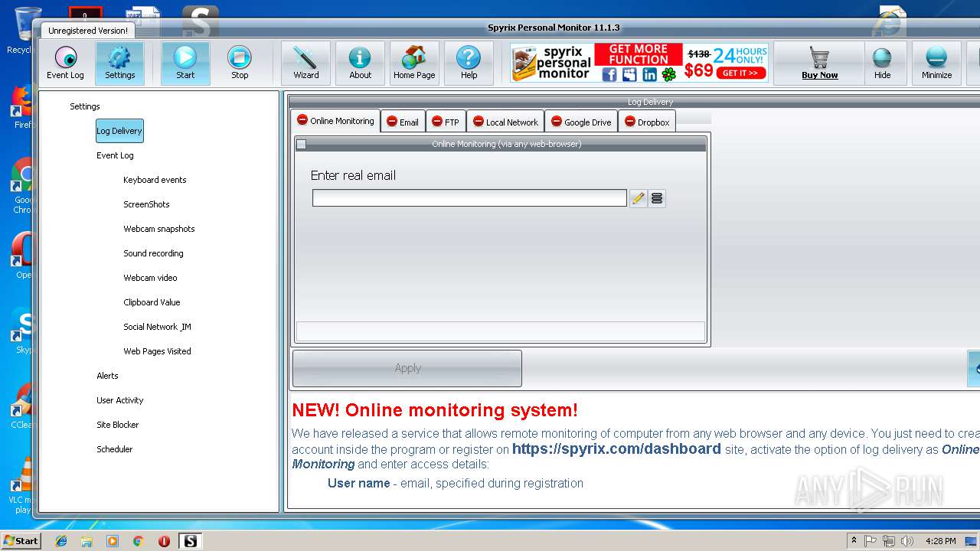Viewport: 980px width, 551px height.
Task: Open Chrome from the taskbar
Action: point(138,541)
